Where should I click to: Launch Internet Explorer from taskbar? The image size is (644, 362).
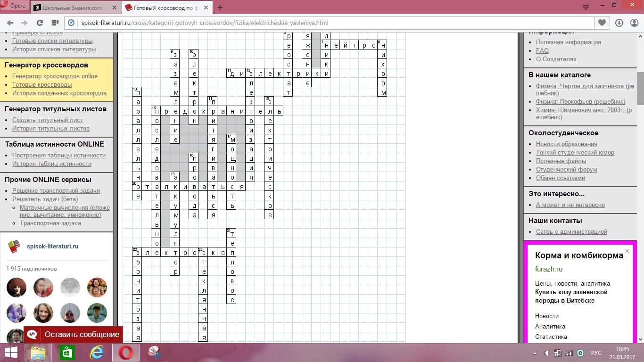(97, 353)
